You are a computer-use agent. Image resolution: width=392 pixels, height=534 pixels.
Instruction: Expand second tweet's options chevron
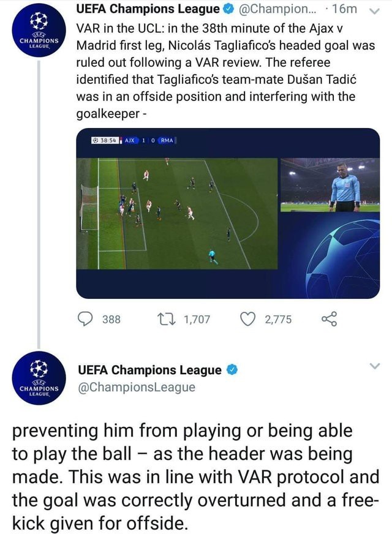click(374, 366)
